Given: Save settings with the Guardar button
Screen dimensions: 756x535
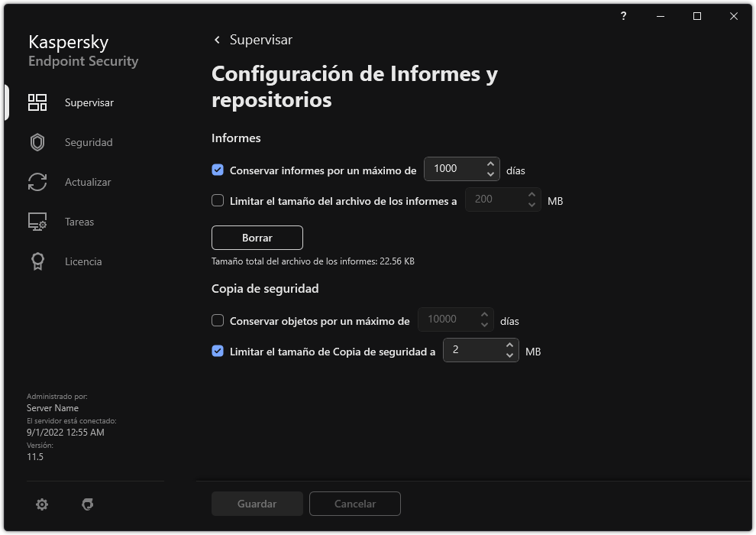Looking at the screenshot, I should click(257, 504).
